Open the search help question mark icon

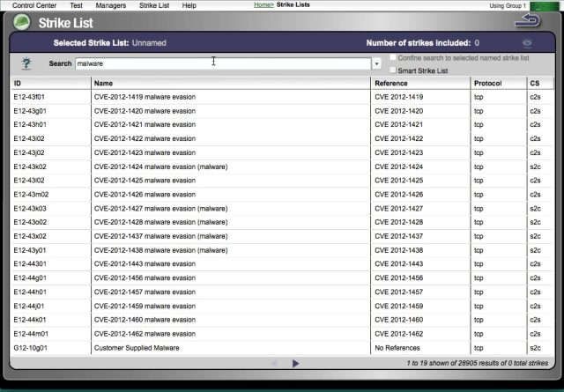26,63
